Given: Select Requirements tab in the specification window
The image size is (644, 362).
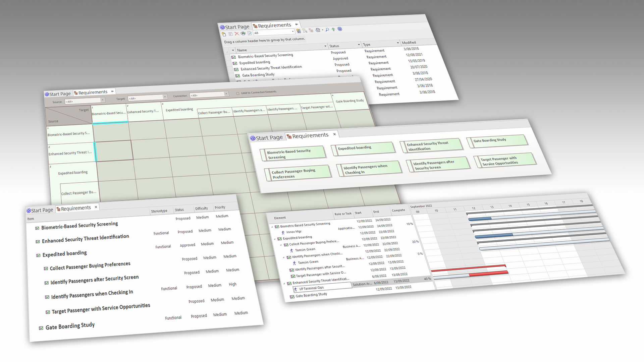Looking at the screenshot, I should click(x=76, y=208).
